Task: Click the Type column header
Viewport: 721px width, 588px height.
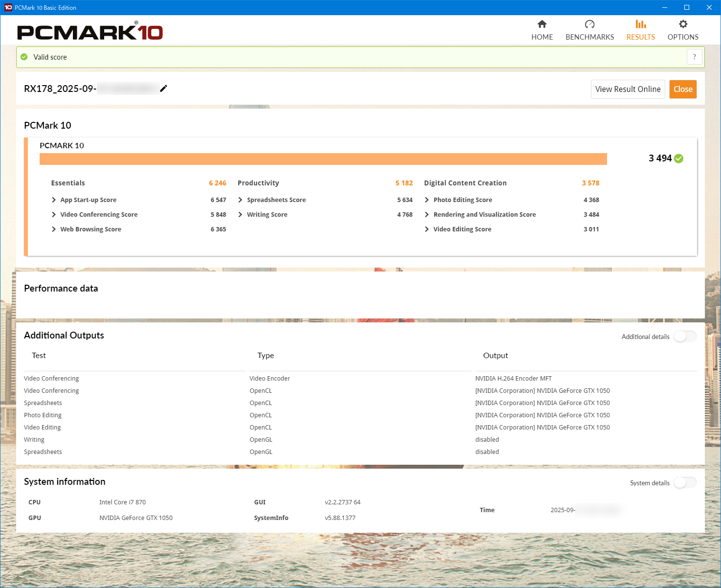Action: pyautogui.click(x=266, y=356)
